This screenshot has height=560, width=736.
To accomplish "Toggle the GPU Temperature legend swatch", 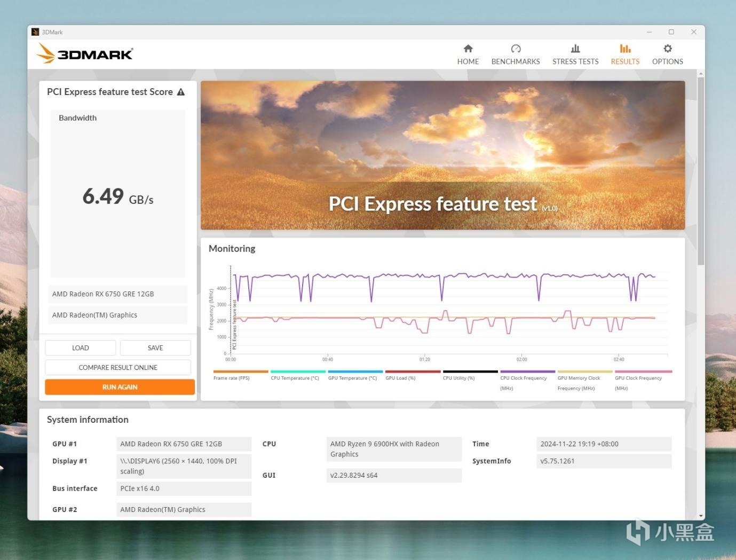I will [355, 372].
